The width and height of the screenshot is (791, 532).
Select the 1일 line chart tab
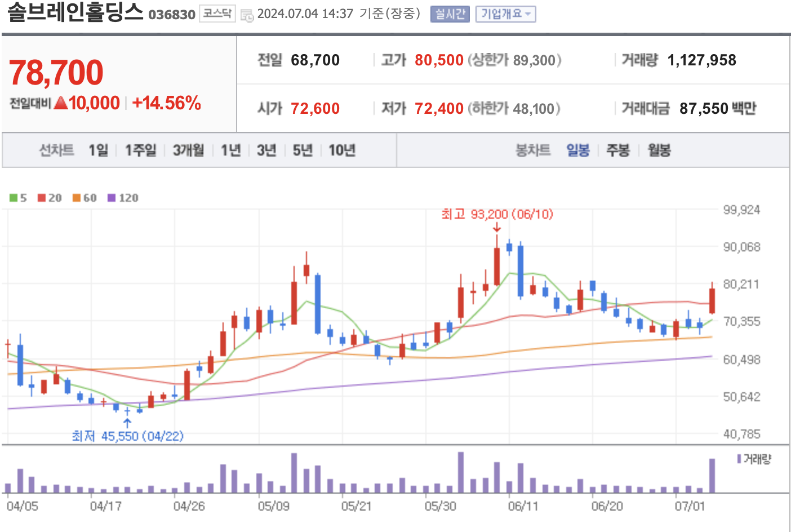point(98,150)
